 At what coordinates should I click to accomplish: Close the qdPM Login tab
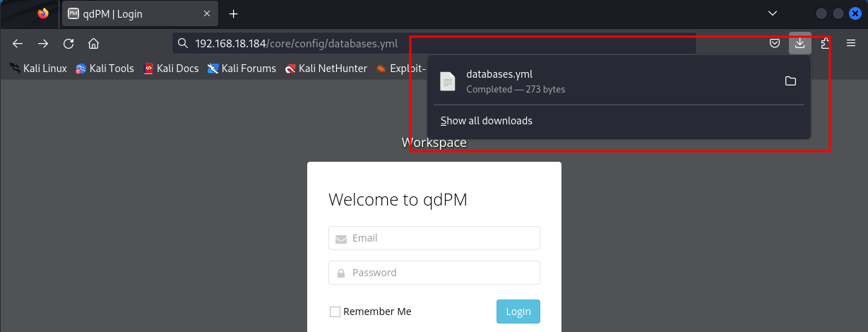pyautogui.click(x=208, y=14)
